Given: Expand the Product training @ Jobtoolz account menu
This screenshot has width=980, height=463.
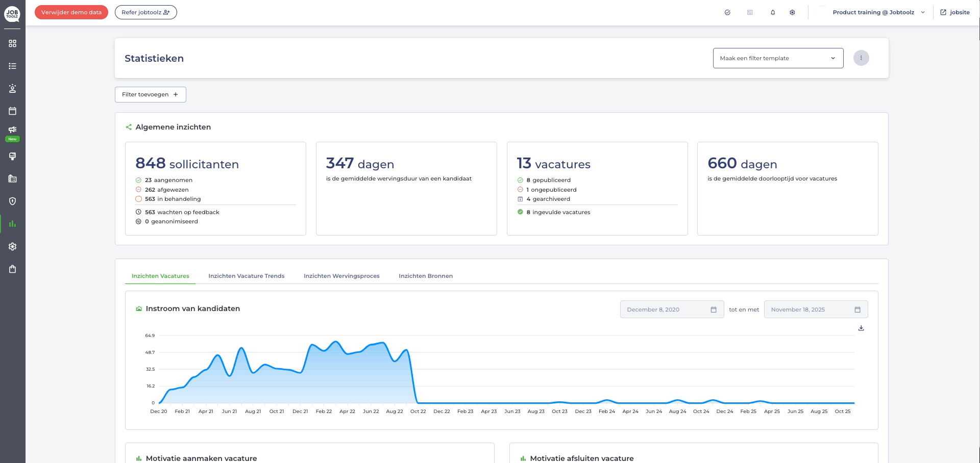Looking at the screenshot, I should 878,13.
